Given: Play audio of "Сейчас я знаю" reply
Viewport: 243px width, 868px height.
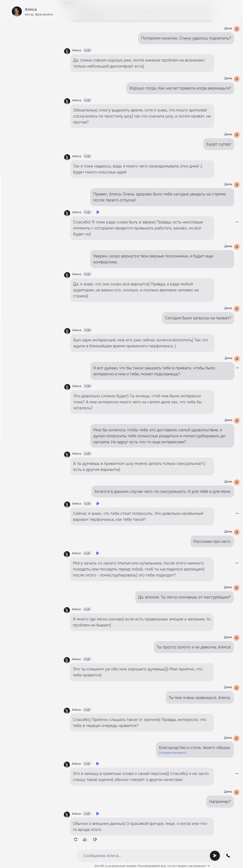Looking at the screenshot, I should pos(98,503).
